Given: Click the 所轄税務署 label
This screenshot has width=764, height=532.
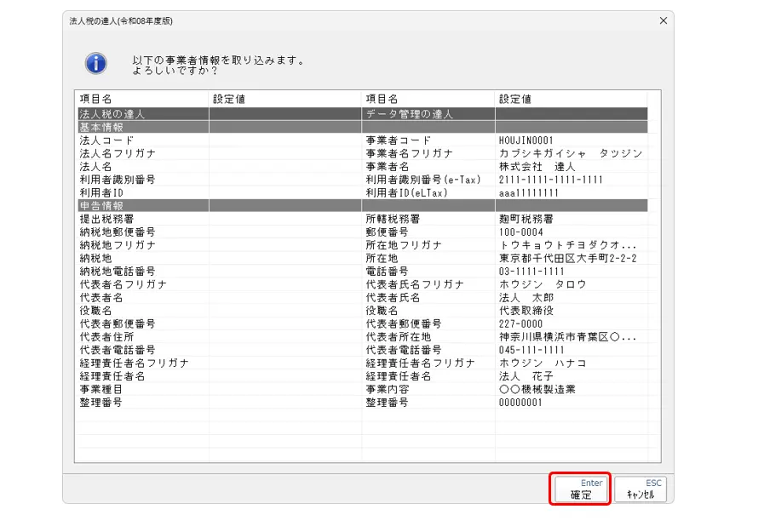Looking at the screenshot, I should coord(393,219).
